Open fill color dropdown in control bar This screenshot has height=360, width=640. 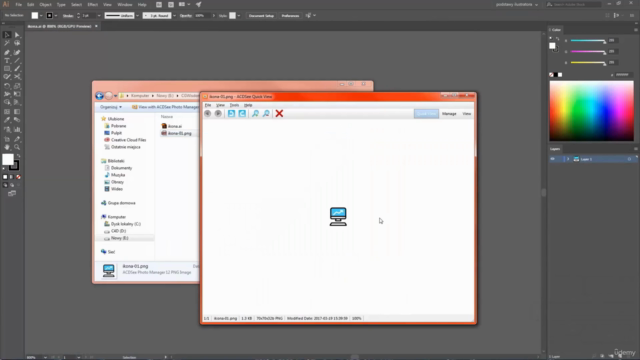tap(41, 16)
